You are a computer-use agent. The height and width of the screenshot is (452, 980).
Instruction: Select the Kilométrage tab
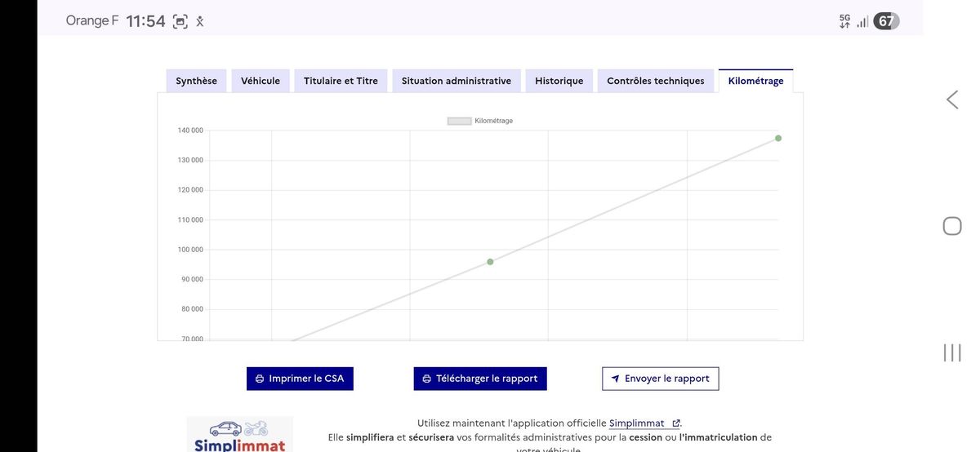[x=755, y=81]
